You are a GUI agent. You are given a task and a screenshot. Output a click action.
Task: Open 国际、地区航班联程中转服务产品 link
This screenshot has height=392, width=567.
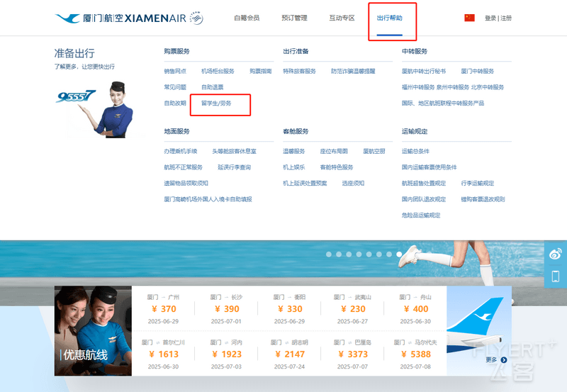[x=442, y=103]
